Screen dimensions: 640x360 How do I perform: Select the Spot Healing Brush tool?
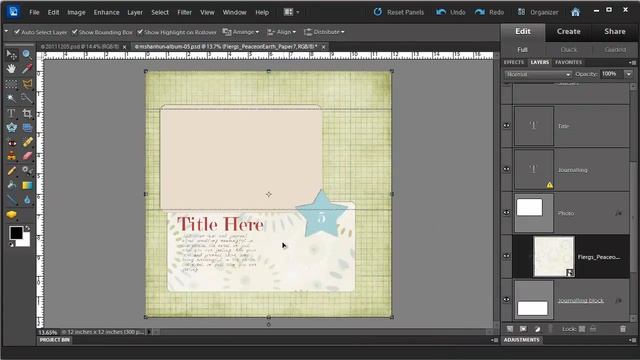27,142
